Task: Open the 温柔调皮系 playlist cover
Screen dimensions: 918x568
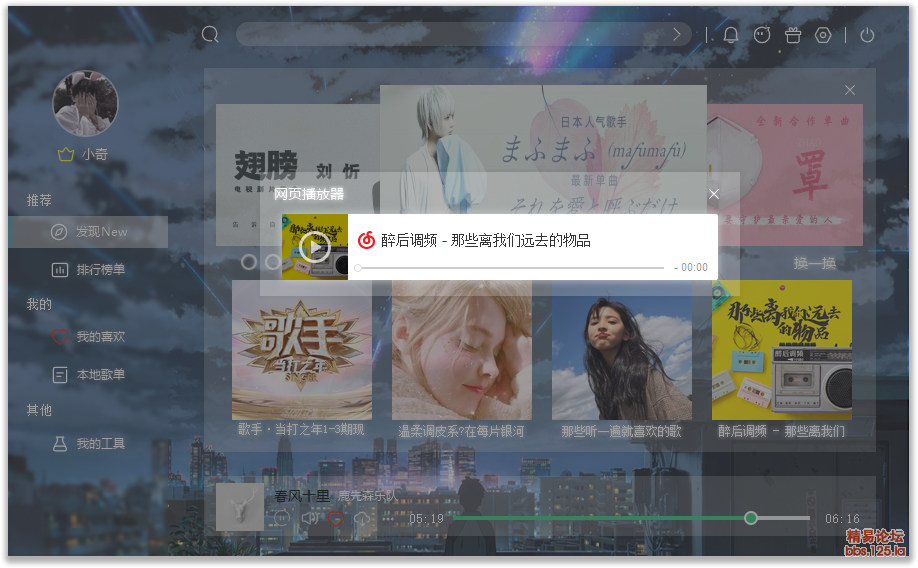Action: (x=462, y=350)
